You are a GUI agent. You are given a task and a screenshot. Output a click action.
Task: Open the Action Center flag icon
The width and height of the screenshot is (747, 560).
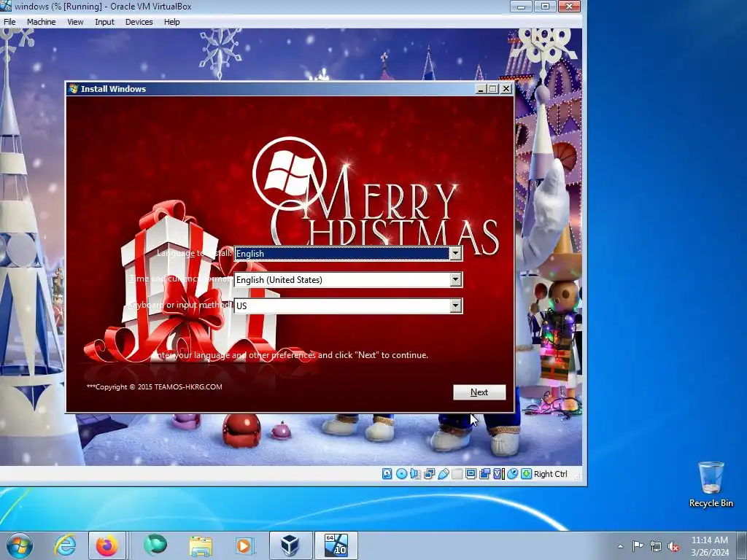click(638, 545)
